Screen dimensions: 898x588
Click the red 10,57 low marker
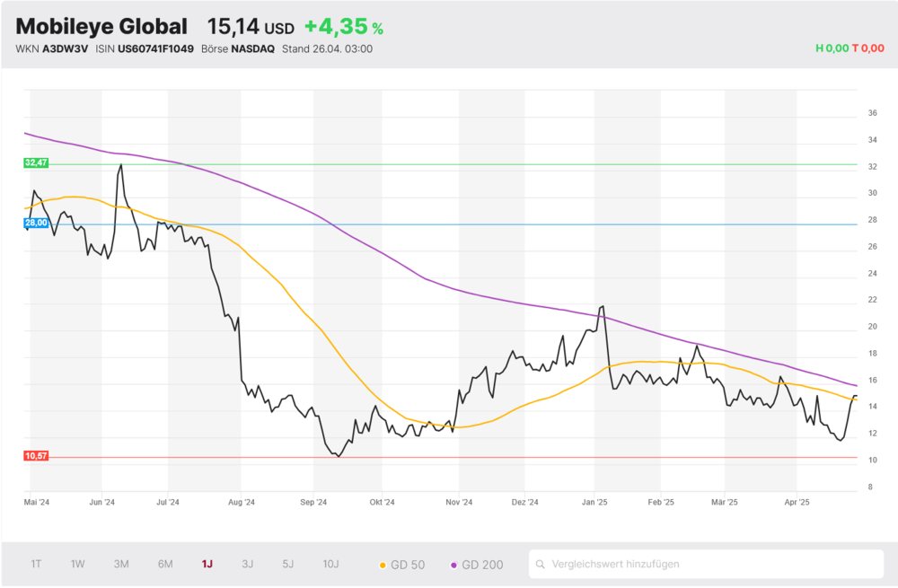36,456
